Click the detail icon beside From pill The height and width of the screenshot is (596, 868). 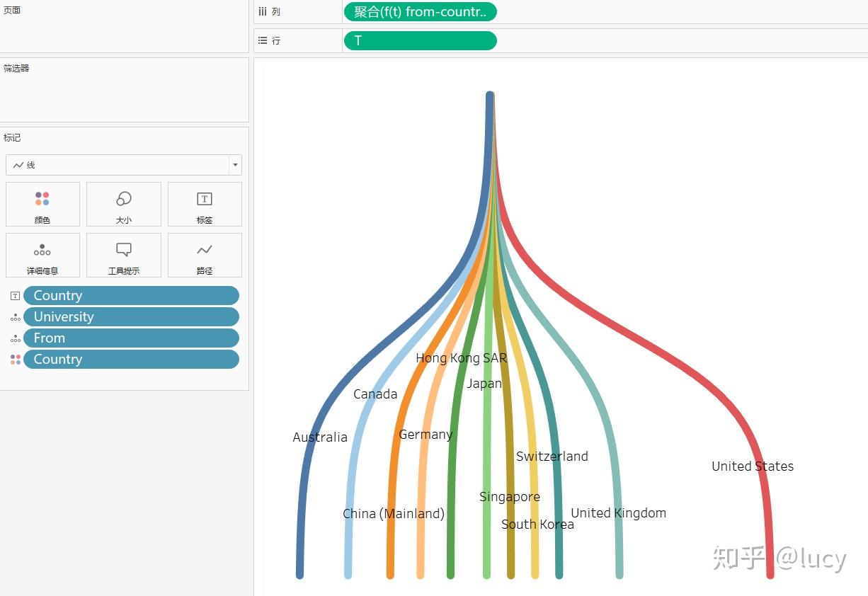[x=16, y=339]
